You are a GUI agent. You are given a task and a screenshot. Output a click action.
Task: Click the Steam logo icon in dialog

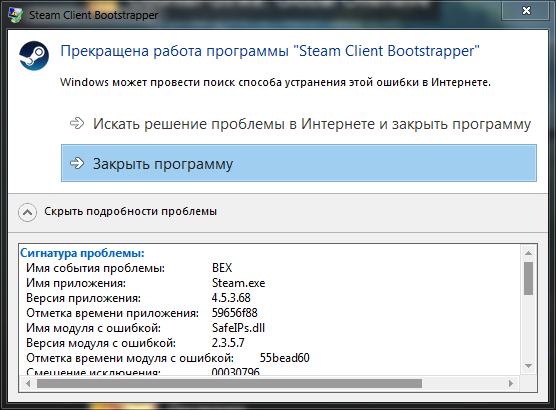pos(34,56)
